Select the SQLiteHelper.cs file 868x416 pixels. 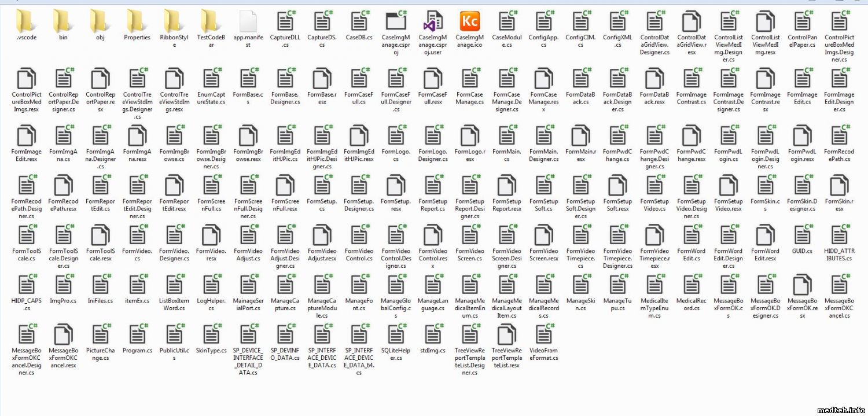click(396, 334)
